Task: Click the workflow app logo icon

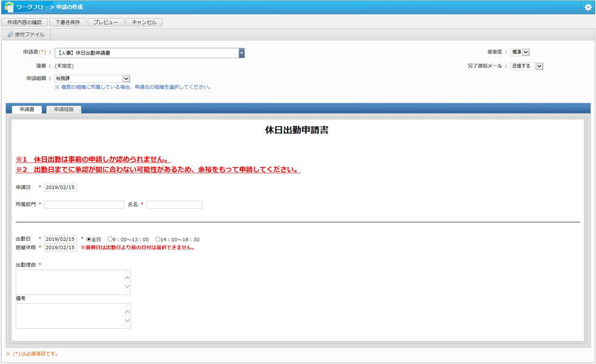Action: 8,7
